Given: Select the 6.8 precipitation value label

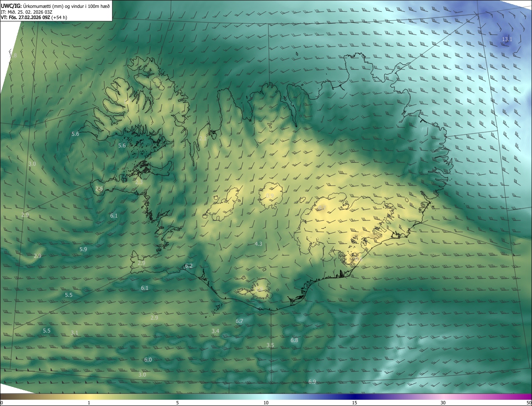Looking at the screenshot, I should point(294,340).
